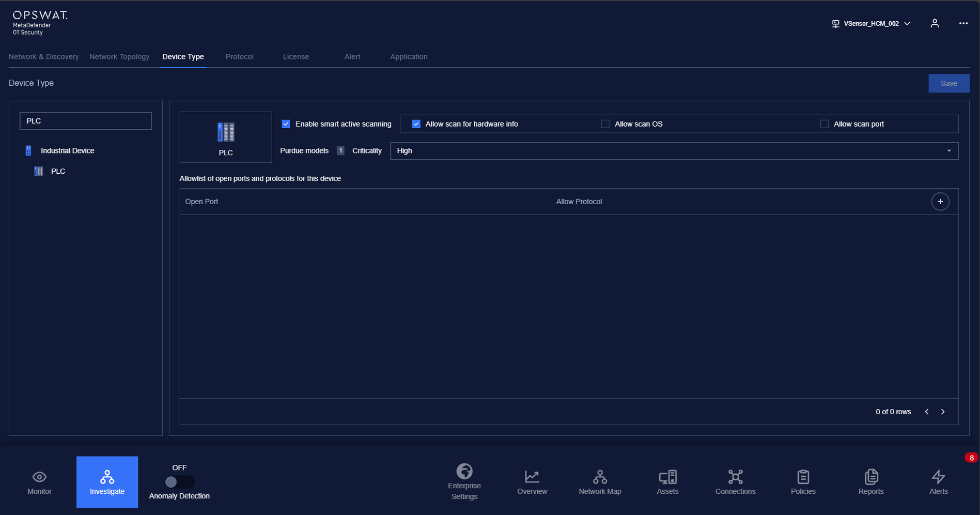Enable the Allow scan port checkbox
The image size is (980, 515).
[x=824, y=124]
